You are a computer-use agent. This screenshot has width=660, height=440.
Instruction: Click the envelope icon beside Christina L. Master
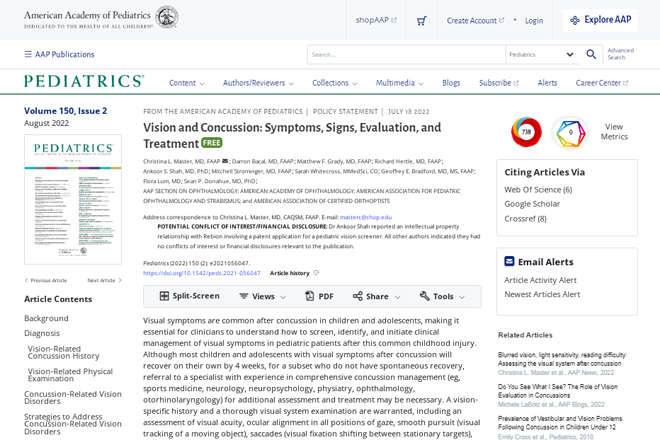tap(225, 161)
